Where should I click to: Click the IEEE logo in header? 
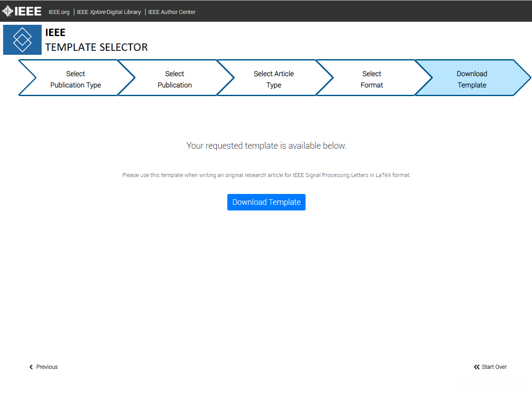[x=22, y=11]
